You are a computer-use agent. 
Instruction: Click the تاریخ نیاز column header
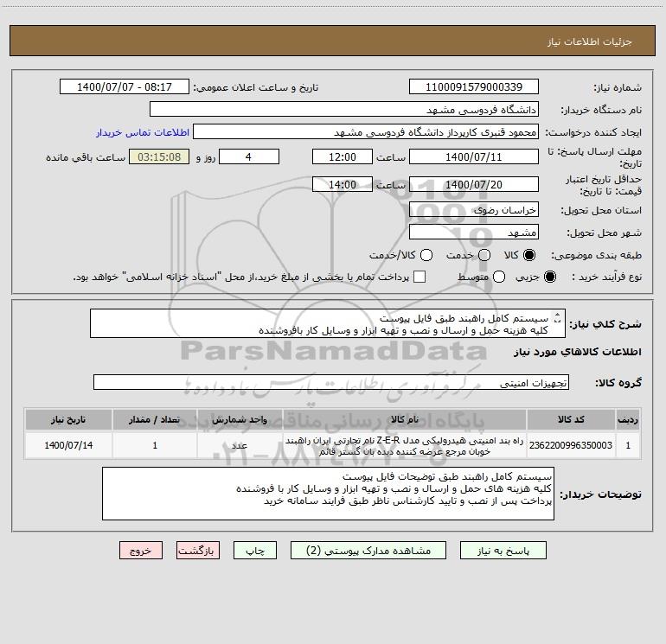coord(68,419)
